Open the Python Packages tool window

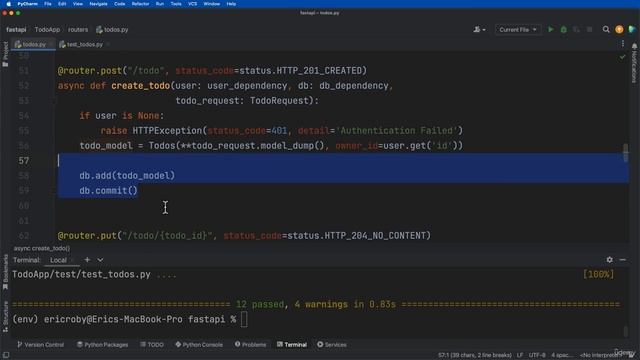[102, 344]
